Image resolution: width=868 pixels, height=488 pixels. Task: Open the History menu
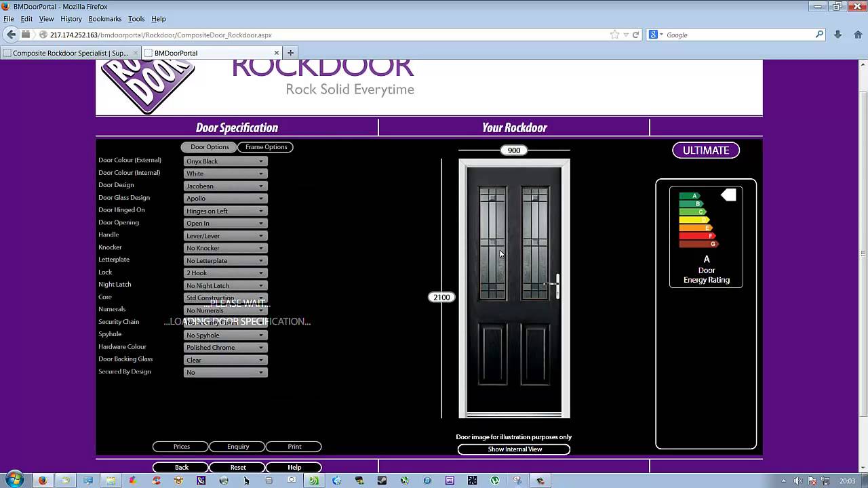pyautogui.click(x=71, y=19)
